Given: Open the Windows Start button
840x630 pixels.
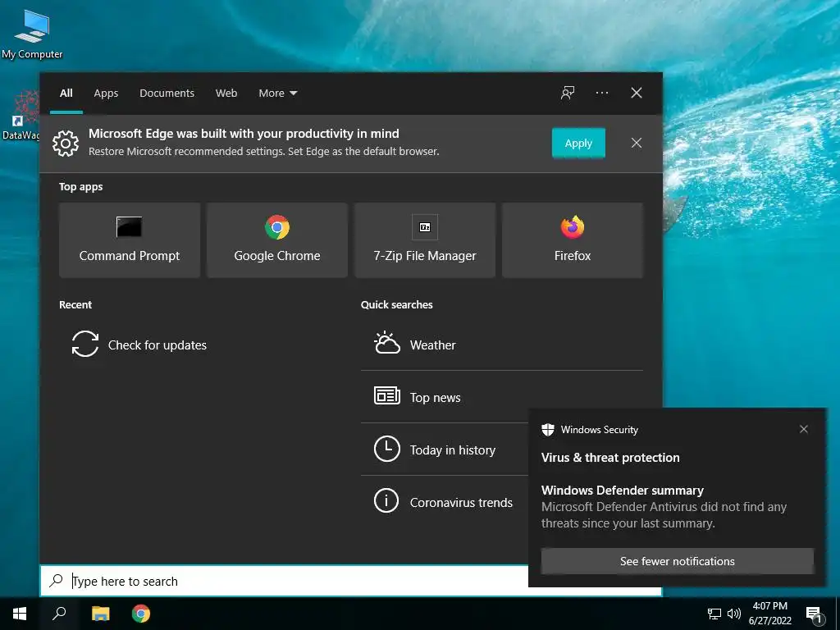Looking at the screenshot, I should pos(20,614).
